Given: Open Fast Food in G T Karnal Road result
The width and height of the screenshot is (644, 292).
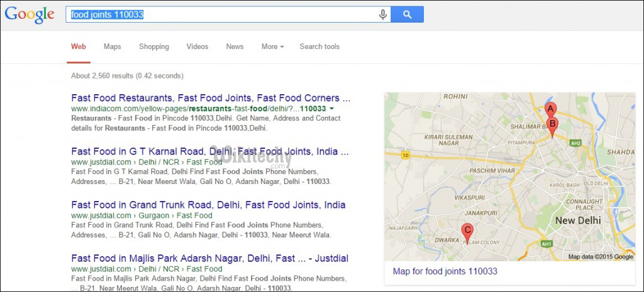Looking at the screenshot, I should tap(211, 151).
